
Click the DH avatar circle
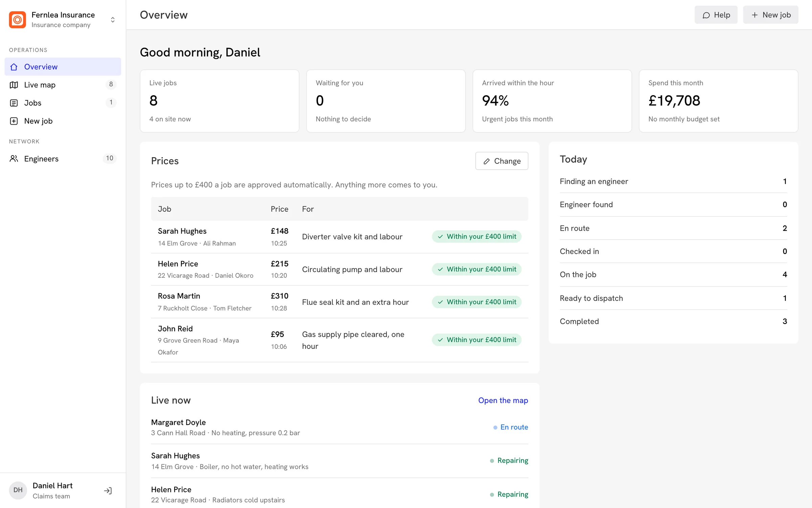(x=18, y=490)
